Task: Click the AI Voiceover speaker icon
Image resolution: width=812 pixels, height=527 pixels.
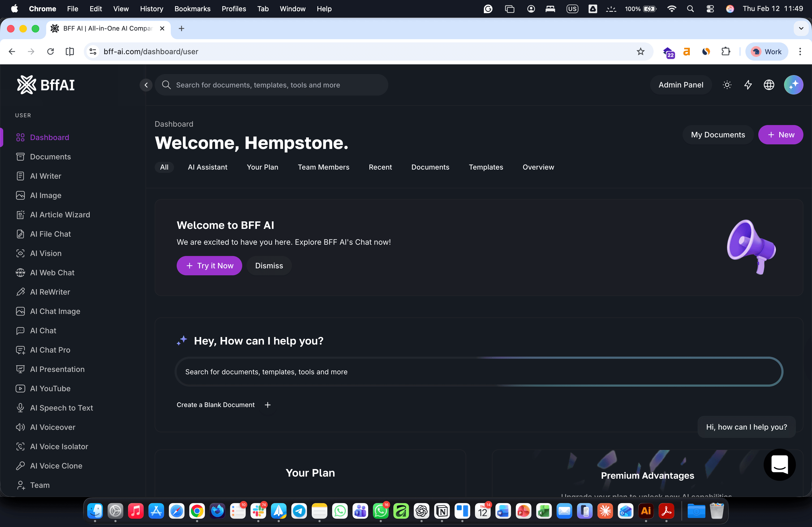Action: (20, 427)
